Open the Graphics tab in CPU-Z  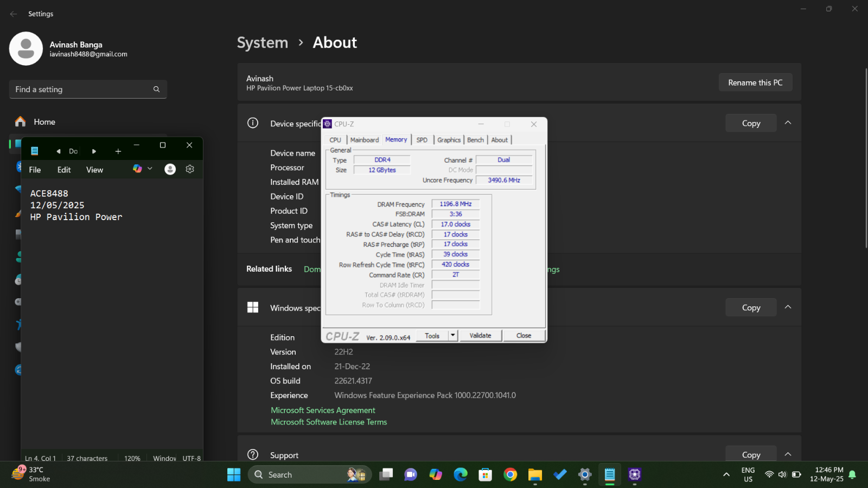pyautogui.click(x=449, y=140)
